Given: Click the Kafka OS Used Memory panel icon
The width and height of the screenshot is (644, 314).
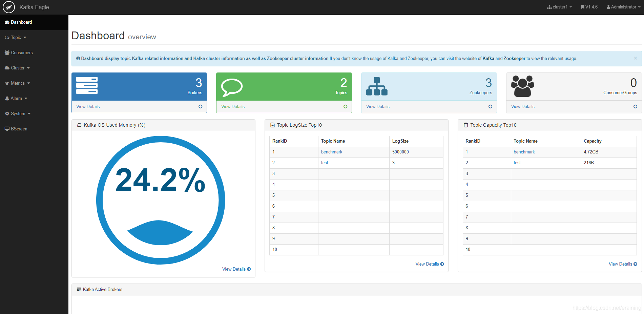Looking at the screenshot, I should click(79, 125).
